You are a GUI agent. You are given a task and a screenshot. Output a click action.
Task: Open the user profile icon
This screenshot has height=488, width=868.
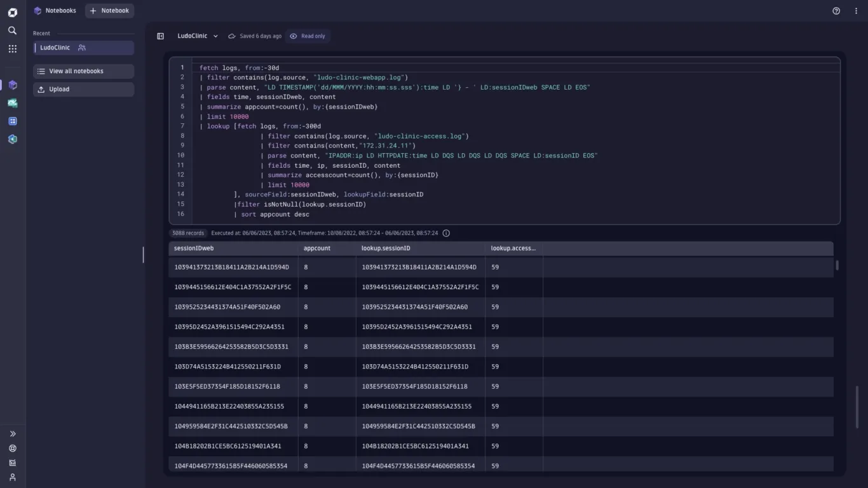pyautogui.click(x=12, y=477)
